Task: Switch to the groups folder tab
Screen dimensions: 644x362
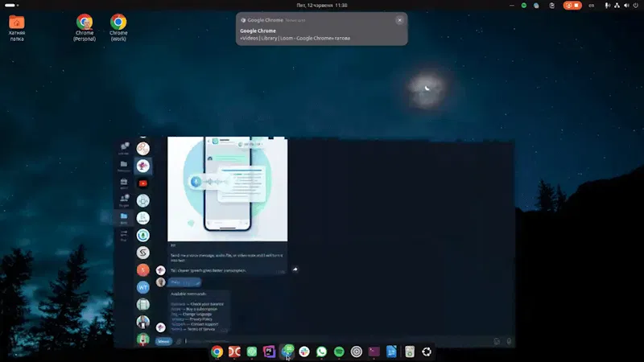Action: 124,200
